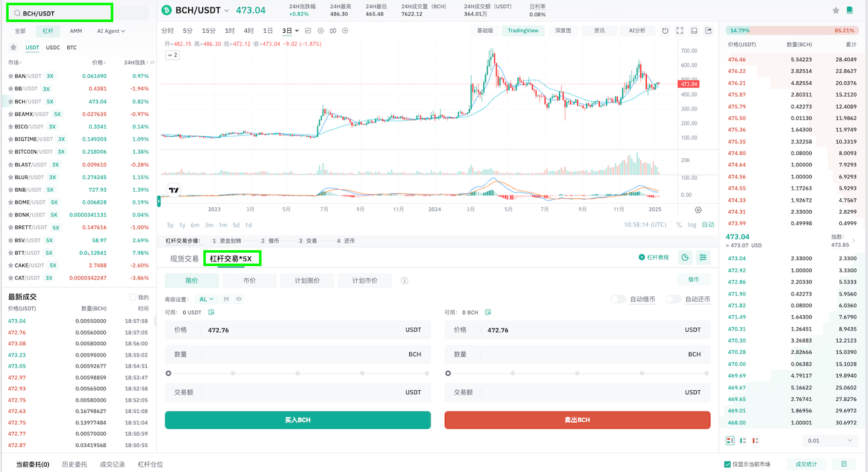Image resolution: width=868 pixels, height=472 pixels.
Task: Select the sell-only order book view icon
Action: click(756, 440)
